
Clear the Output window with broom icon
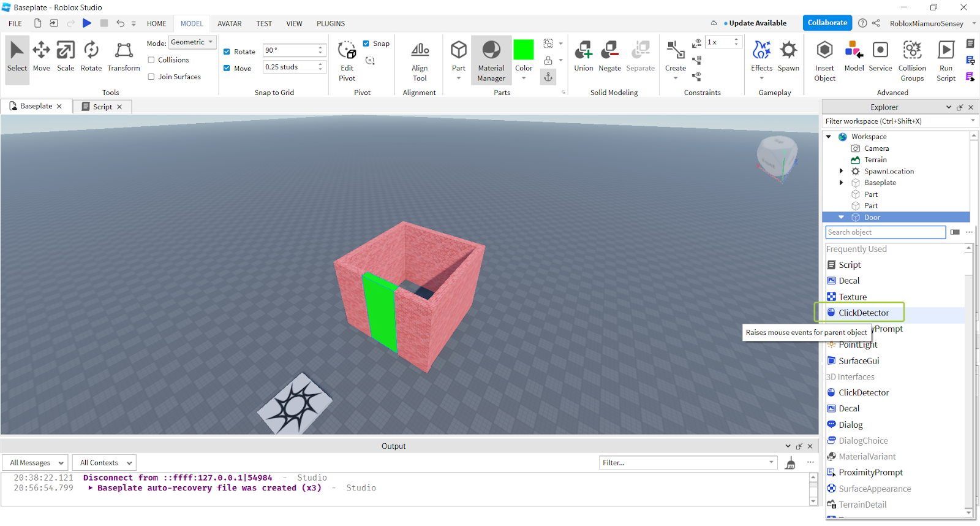click(791, 463)
